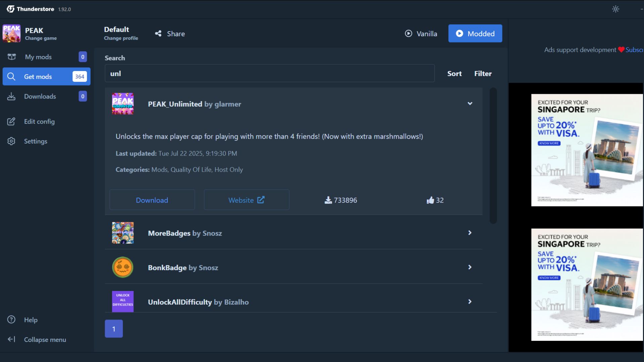This screenshot has width=644, height=362.
Task: Click the Last updated date text
Action: click(x=198, y=154)
